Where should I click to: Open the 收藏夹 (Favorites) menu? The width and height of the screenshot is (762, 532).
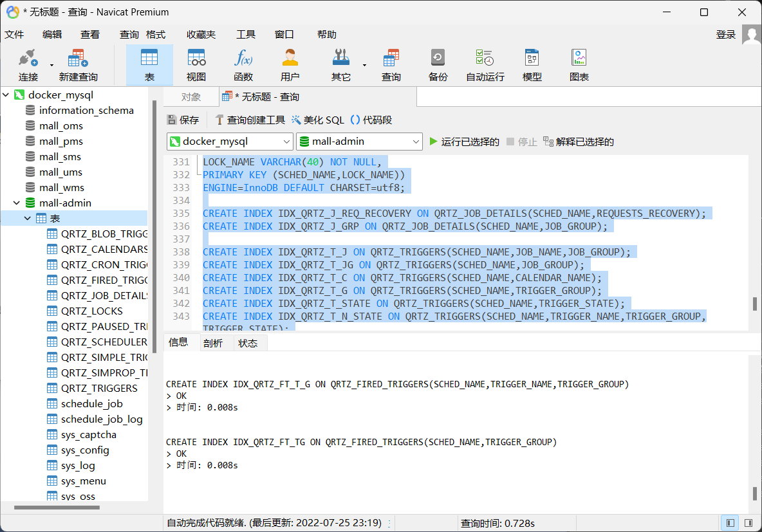pyautogui.click(x=201, y=35)
